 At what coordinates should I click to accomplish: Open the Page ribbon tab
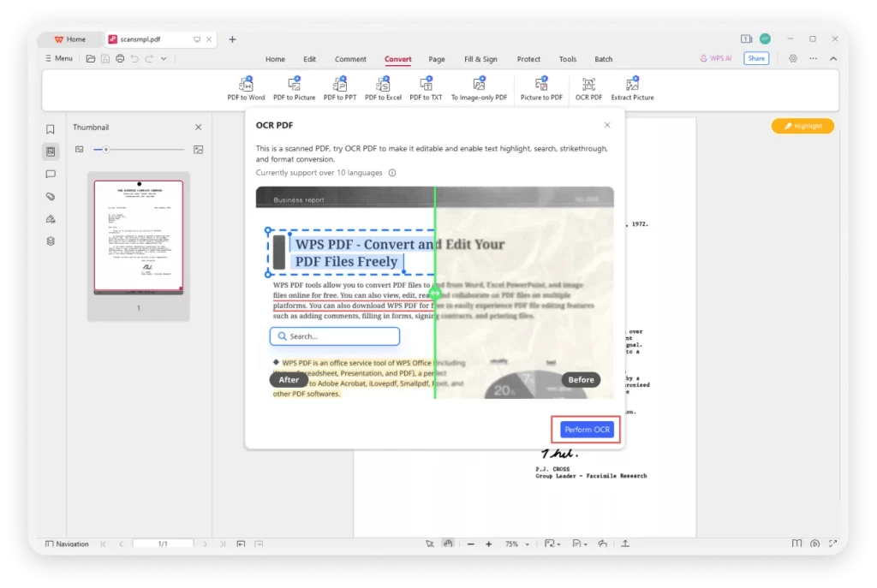coord(437,59)
